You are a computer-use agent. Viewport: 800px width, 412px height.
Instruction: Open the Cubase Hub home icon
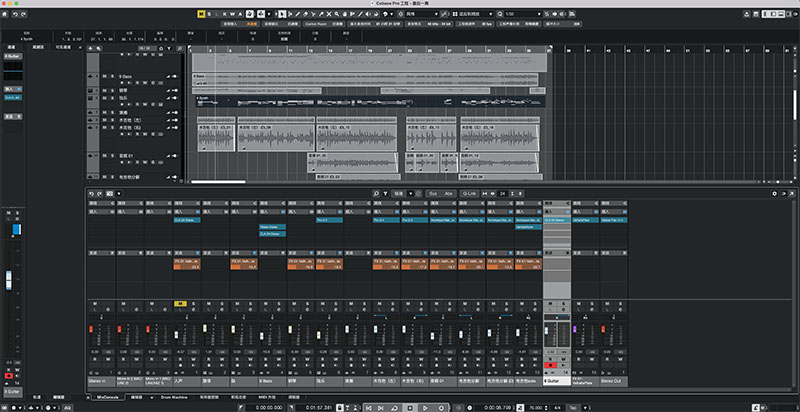[x=5, y=14]
